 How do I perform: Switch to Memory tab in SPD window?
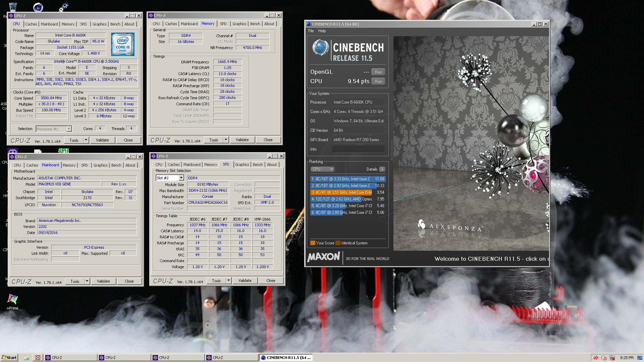[211, 165]
